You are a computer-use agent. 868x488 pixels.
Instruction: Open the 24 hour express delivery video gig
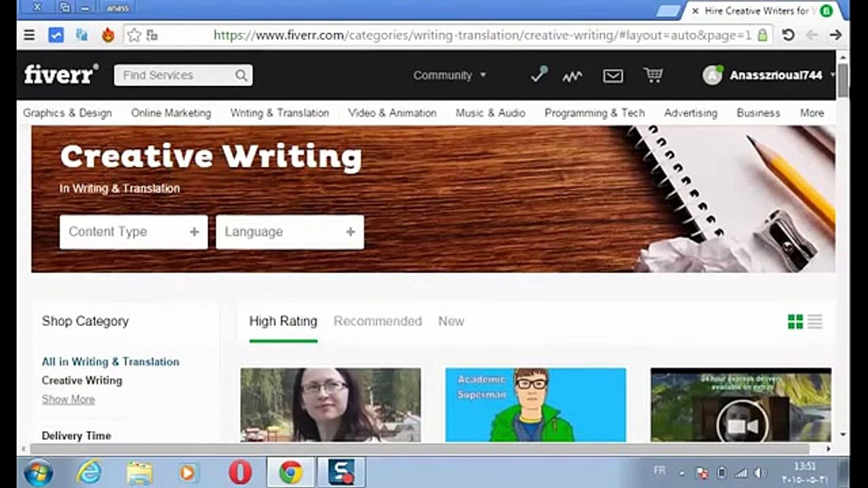click(x=741, y=405)
